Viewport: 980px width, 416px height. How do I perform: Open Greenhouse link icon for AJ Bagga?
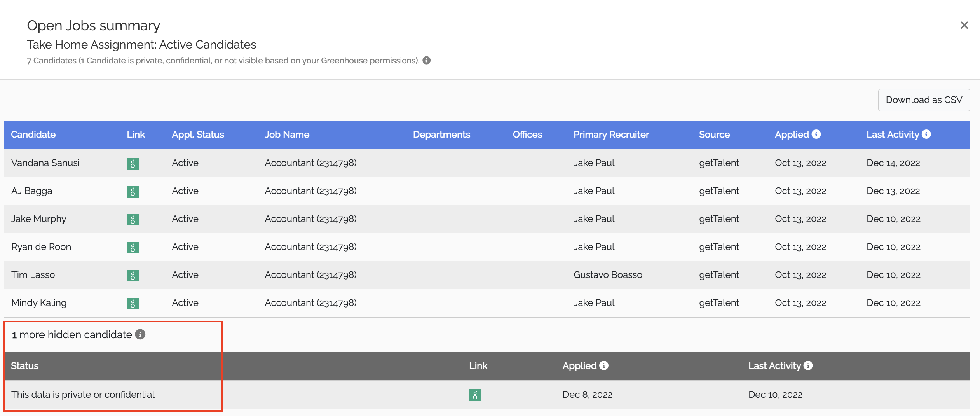pyautogui.click(x=133, y=191)
